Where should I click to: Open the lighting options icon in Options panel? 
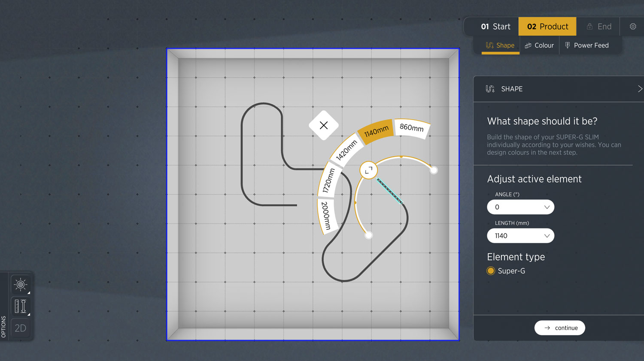click(20, 284)
